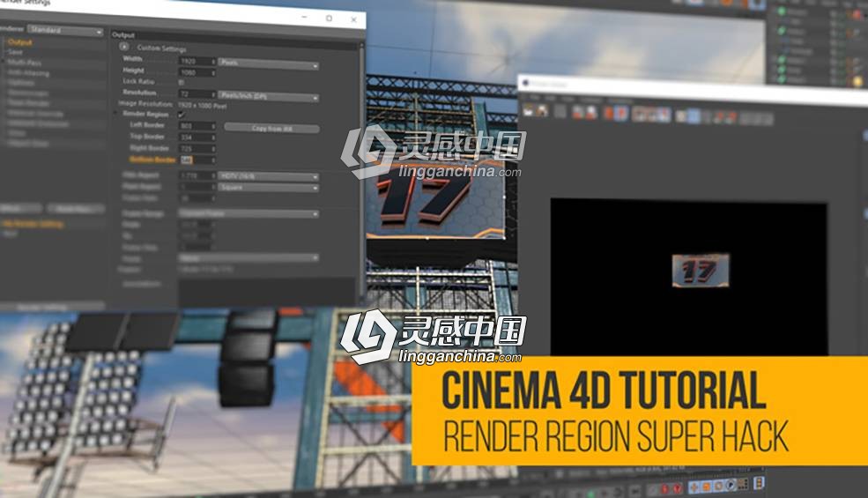Collapse the Render Region disclosure triangle
Screen dimensions: 868x498
(x=115, y=113)
